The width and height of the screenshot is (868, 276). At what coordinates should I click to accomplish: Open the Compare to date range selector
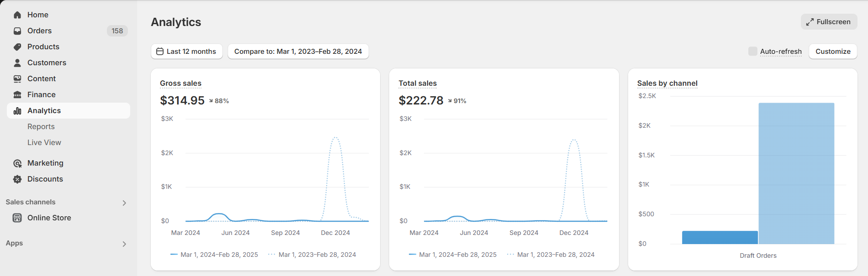tap(298, 52)
